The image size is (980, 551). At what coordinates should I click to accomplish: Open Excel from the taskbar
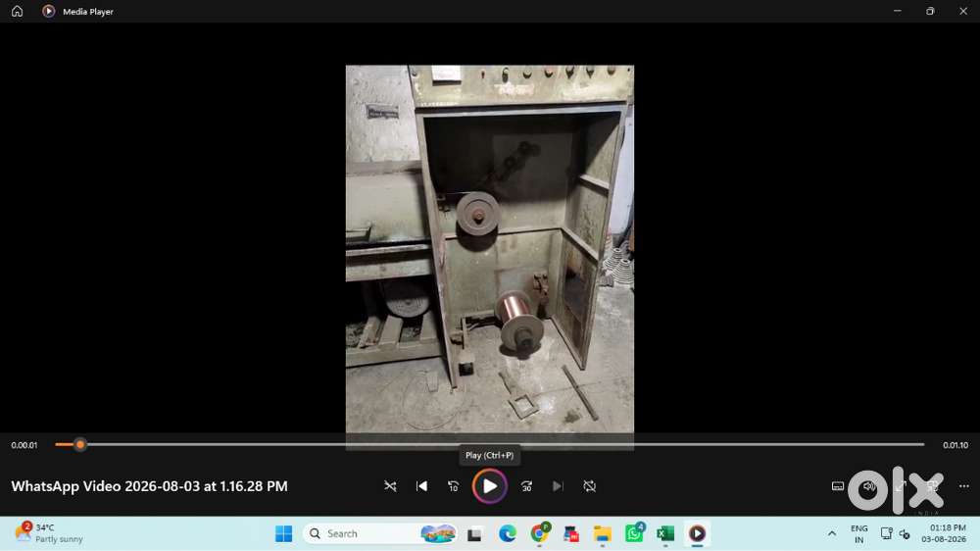tap(665, 533)
